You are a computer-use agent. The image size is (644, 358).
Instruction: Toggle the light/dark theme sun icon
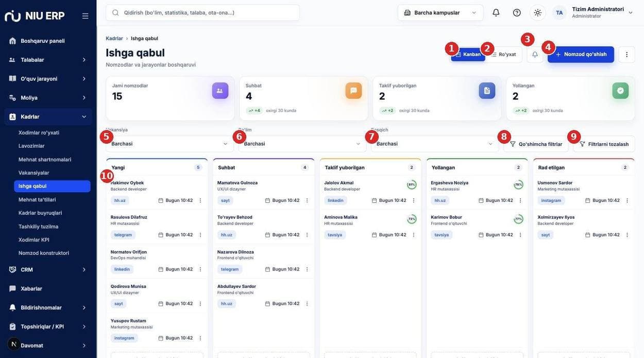[538, 12]
